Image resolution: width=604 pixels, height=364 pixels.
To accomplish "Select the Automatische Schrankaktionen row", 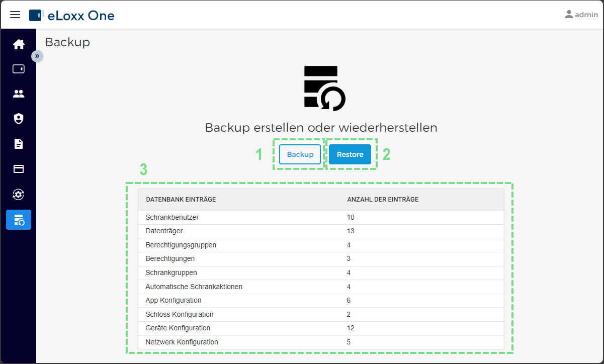I will point(321,287).
